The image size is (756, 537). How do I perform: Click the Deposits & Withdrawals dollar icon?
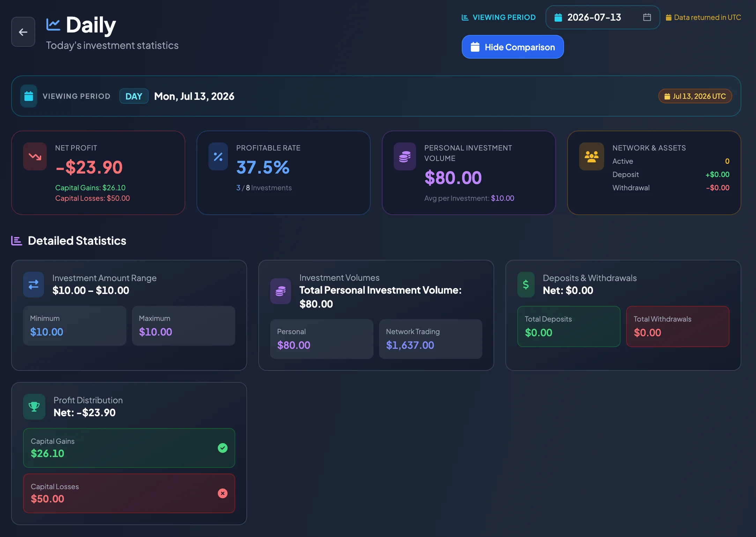526,285
